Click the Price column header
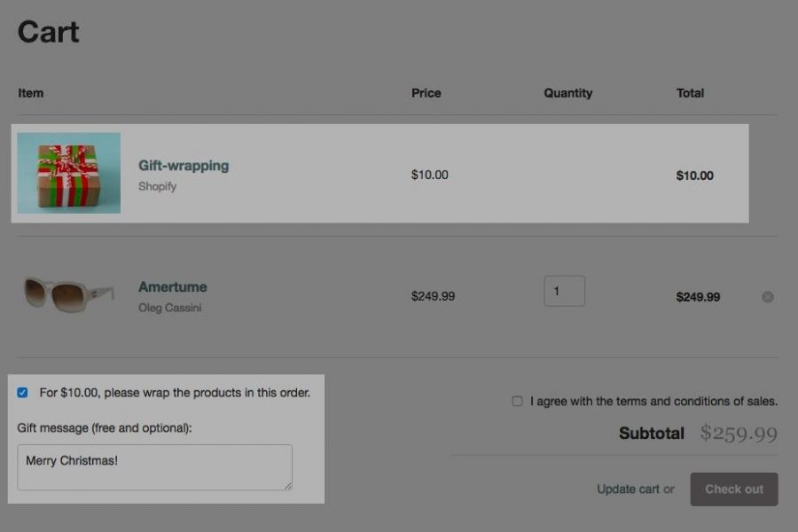The width and height of the screenshot is (798, 532). (x=426, y=93)
